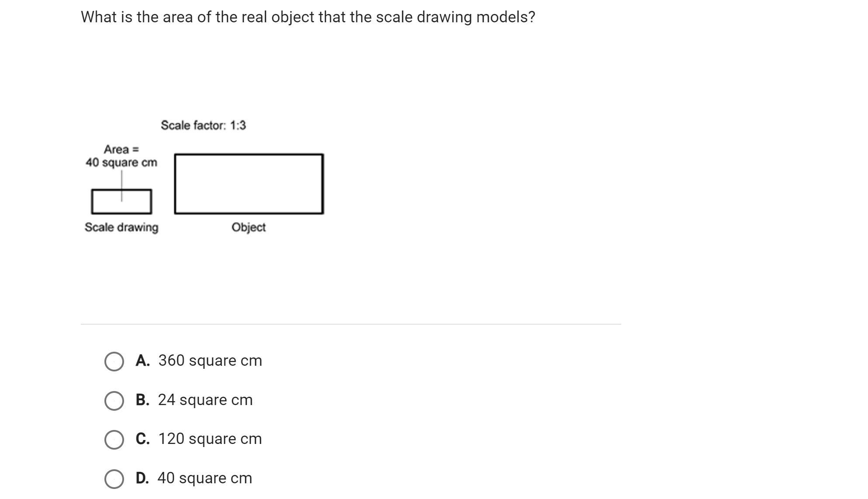Click the large Object rectangle in diagram
Image resolution: width=868 pixels, height=499 pixels.
pyautogui.click(x=249, y=184)
